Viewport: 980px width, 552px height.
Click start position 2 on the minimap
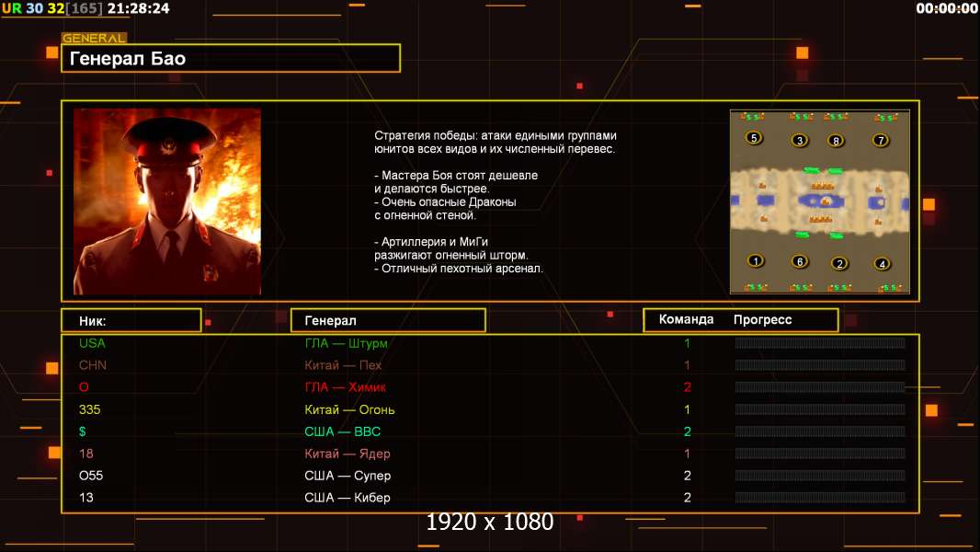tap(839, 263)
